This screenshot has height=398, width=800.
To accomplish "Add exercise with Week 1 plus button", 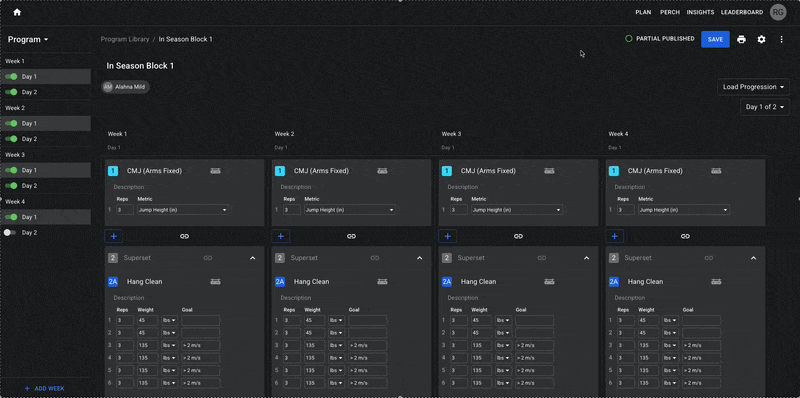I will tap(114, 236).
